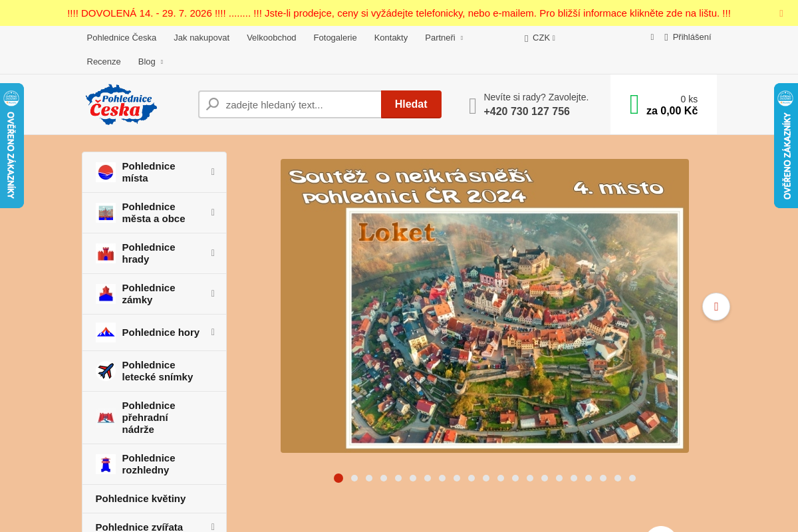Click the user icon beside Přihlášení
Viewport: 798px width, 532px height.
coord(666,37)
